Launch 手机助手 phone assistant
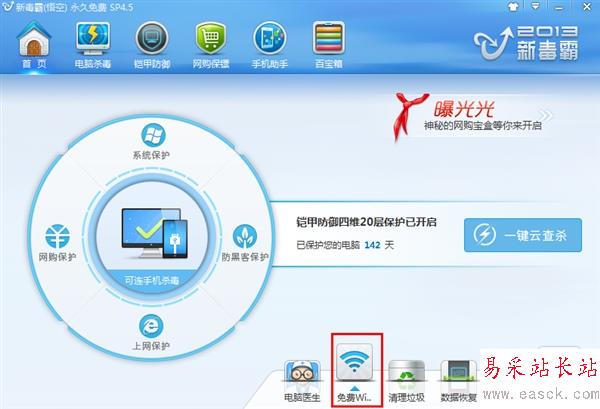 tap(270, 46)
